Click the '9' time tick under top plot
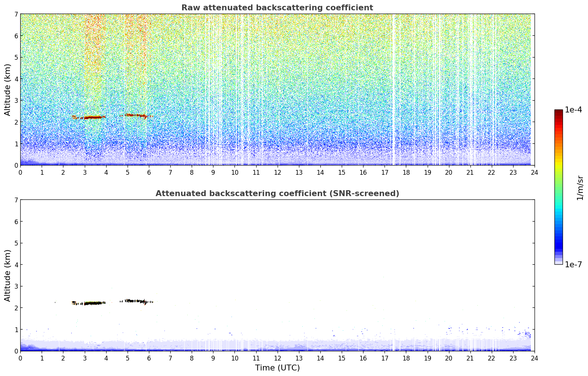Viewport: 588px width, 376px height. 213,172
